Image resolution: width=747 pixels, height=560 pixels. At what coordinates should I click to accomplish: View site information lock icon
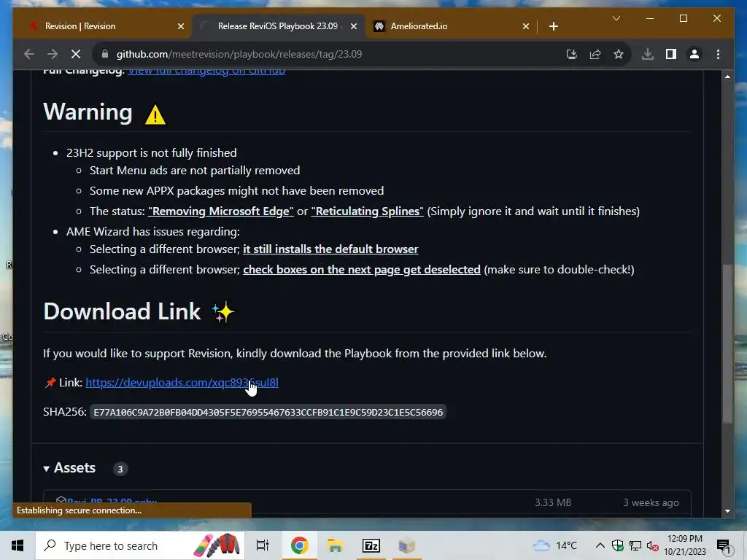(x=105, y=54)
